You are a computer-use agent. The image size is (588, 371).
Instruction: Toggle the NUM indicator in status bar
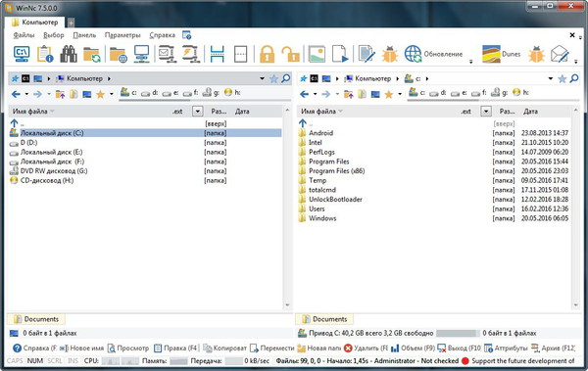[x=35, y=361]
